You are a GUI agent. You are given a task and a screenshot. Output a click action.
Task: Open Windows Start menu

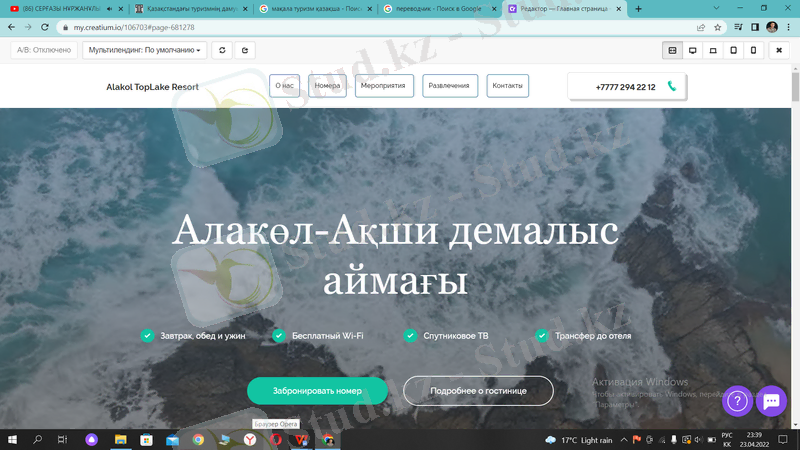pyautogui.click(x=12, y=439)
